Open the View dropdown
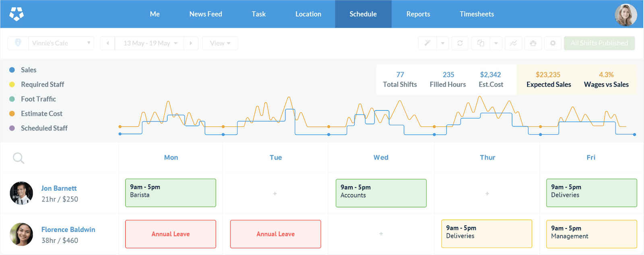Screen dimensions: 644x255 [x=220, y=43]
